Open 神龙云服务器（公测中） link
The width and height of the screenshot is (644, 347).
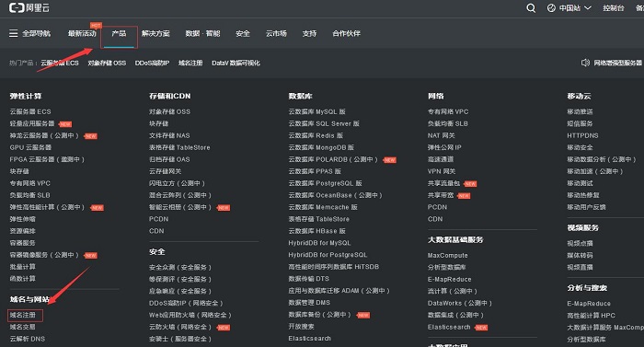[44, 135]
